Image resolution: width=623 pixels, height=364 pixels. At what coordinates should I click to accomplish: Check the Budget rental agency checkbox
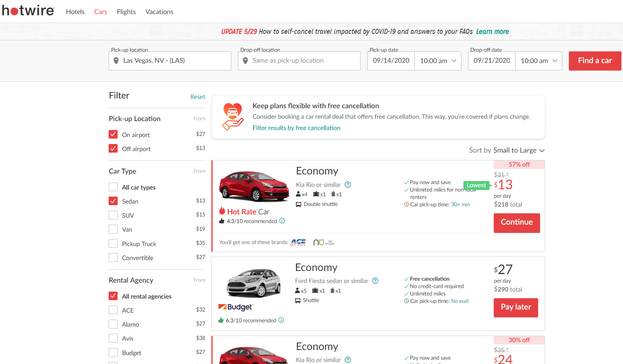[113, 352]
